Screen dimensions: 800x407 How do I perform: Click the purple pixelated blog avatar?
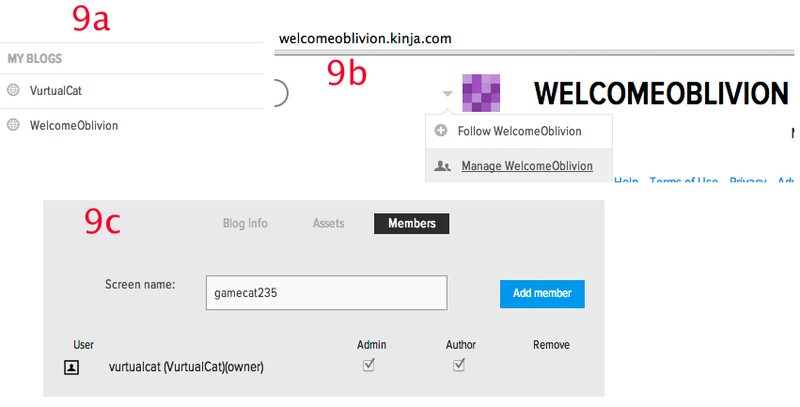(x=481, y=93)
